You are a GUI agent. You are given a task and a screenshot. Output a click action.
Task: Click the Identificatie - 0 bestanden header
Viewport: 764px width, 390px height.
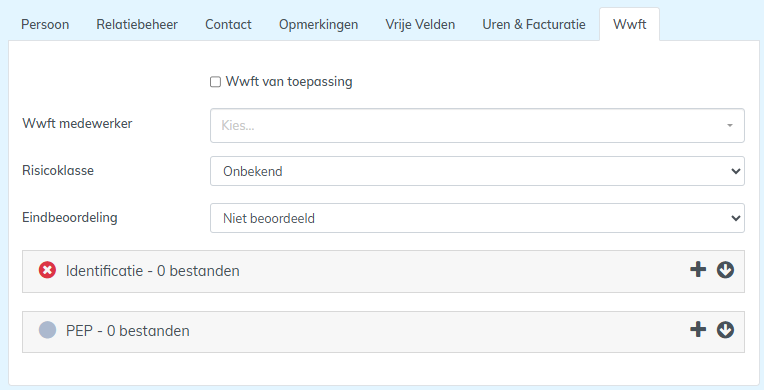coord(153,271)
